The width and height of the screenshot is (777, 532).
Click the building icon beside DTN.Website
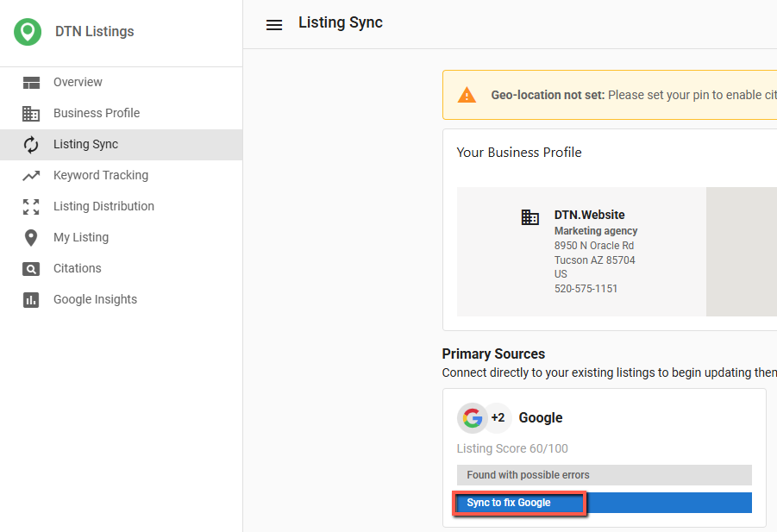529,217
